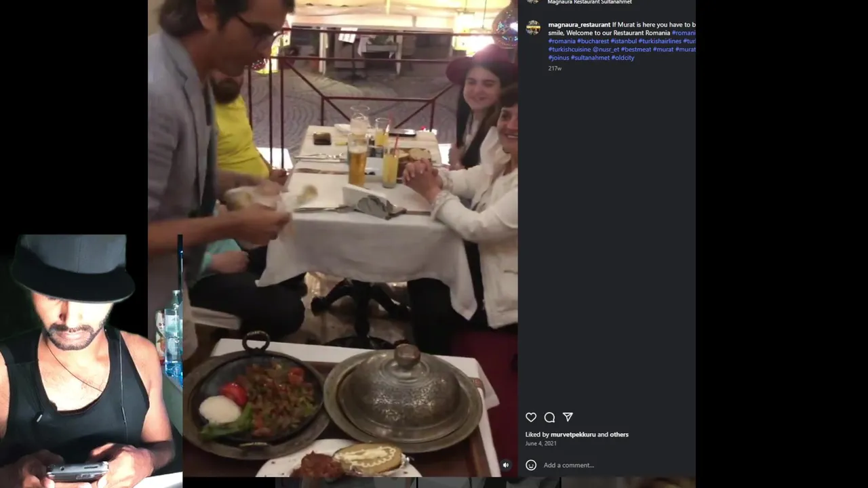Show the list of others who liked

click(619, 434)
